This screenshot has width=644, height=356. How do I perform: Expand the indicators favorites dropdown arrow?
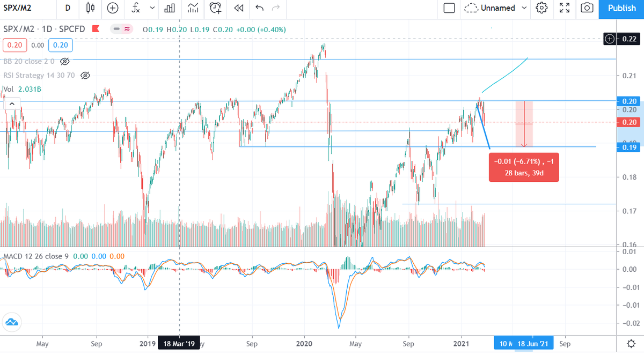152,8
